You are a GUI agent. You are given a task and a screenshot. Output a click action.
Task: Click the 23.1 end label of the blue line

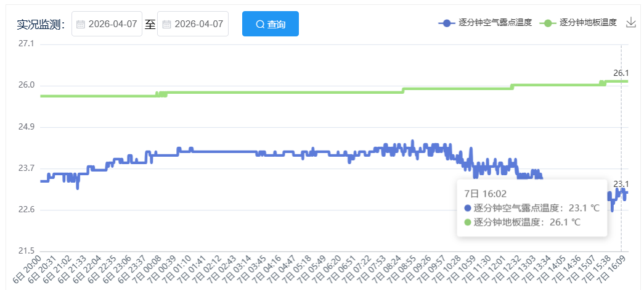[621, 184]
